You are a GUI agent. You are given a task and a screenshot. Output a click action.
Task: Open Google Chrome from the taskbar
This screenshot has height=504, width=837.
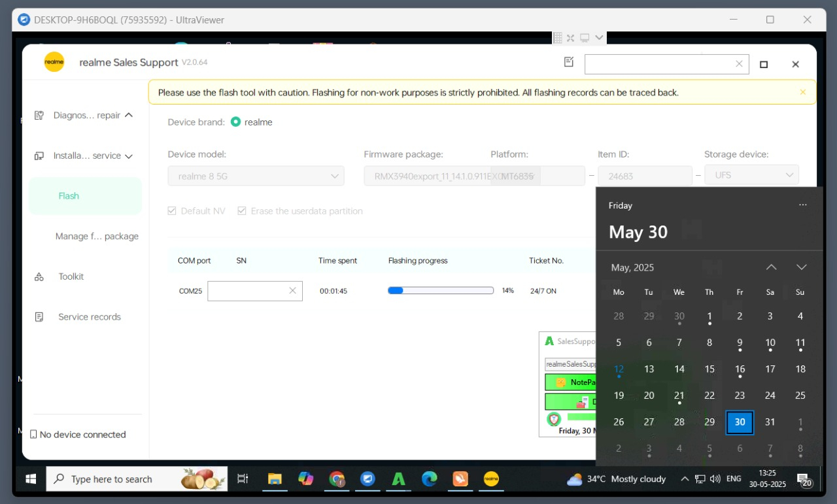337,479
